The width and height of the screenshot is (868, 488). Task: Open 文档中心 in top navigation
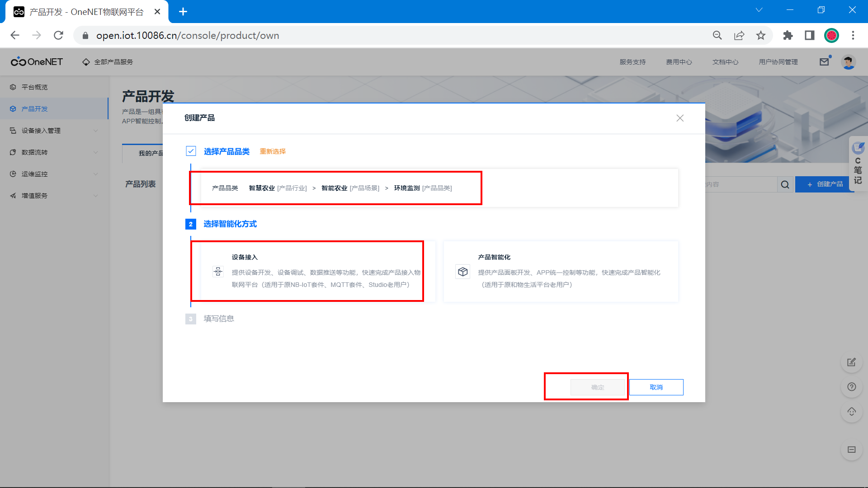[725, 62]
